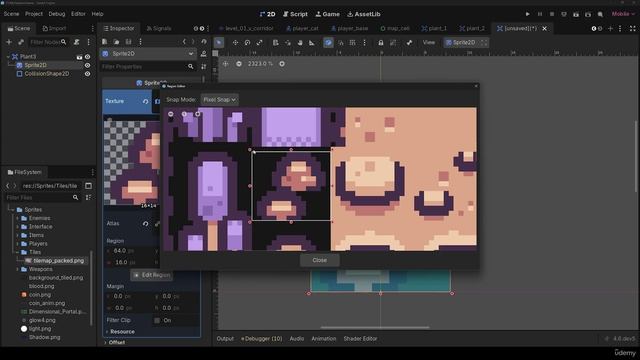Image resolution: width=640 pixels, height=360 pixels.
Task: Click the zoom in button in viewport
Action: [282, 64]
